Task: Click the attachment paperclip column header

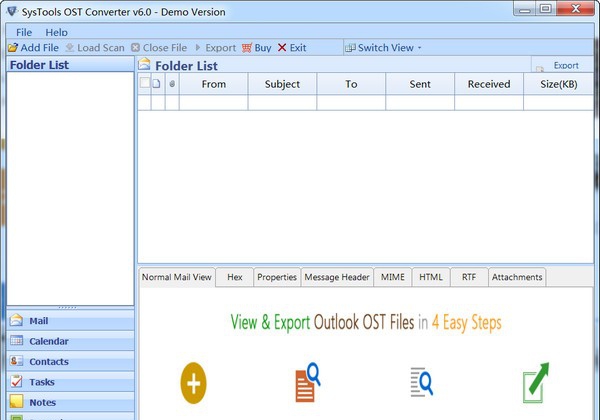Action: pyautogui.click(x=172, y=84)
